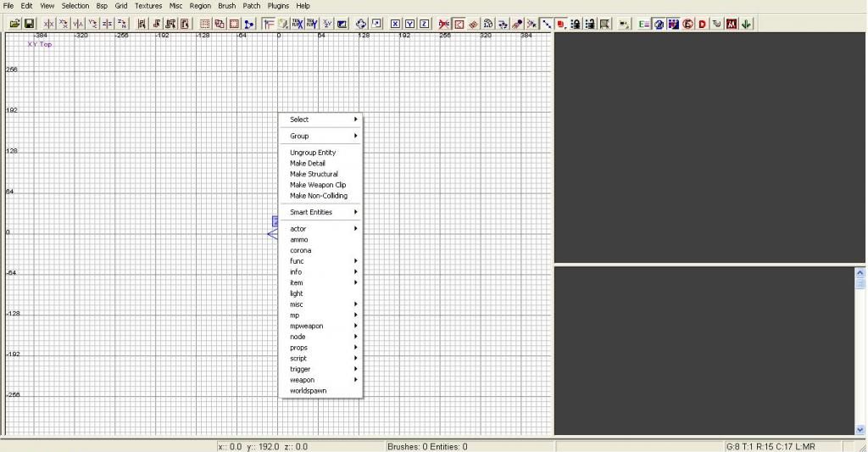Open the Brush menu

[227, 6]
